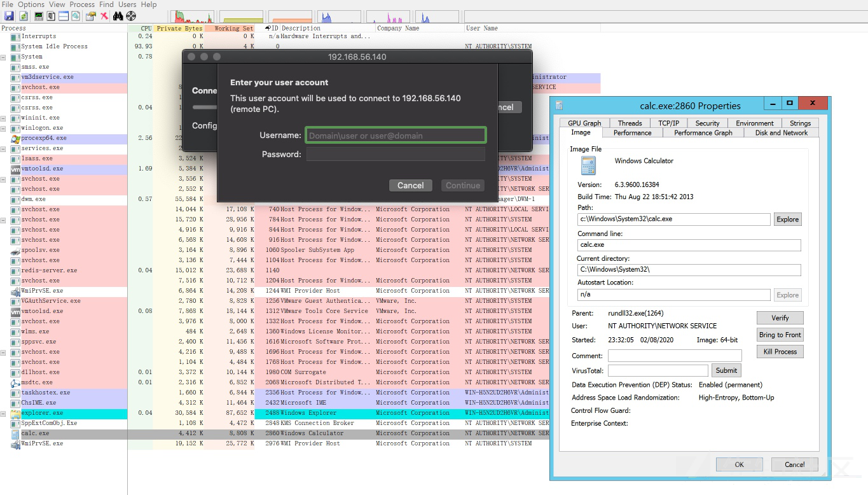Click the Password input field
This screenshot has width=868, height=495.
point(396,154)
